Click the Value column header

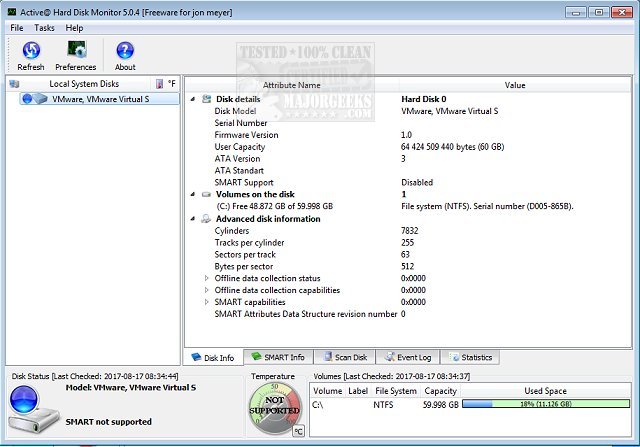pyautogui.click(x=515, y=85)
